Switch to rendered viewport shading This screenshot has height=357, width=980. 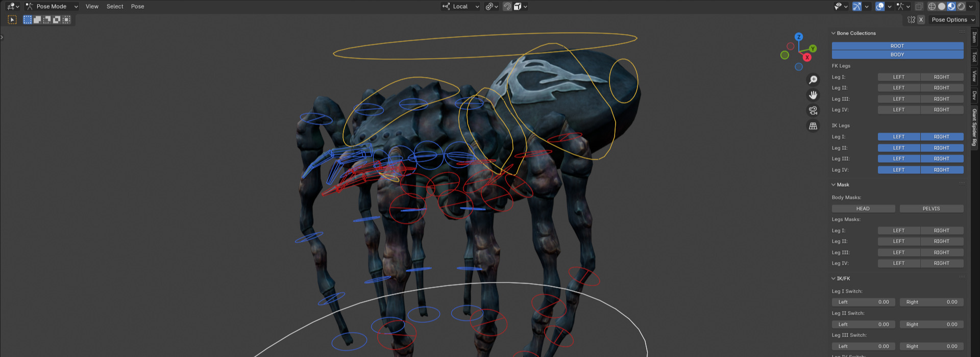(x=961, y=7)
